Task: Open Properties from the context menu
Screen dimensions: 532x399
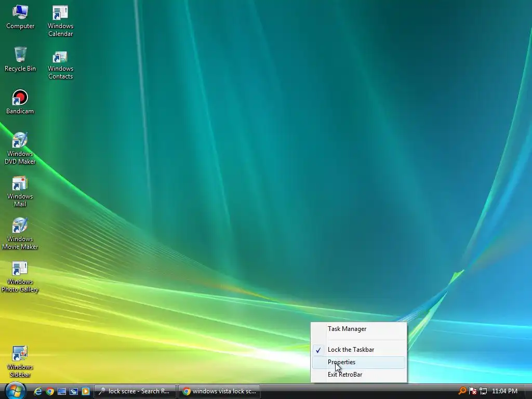Action: coord(358,362)
